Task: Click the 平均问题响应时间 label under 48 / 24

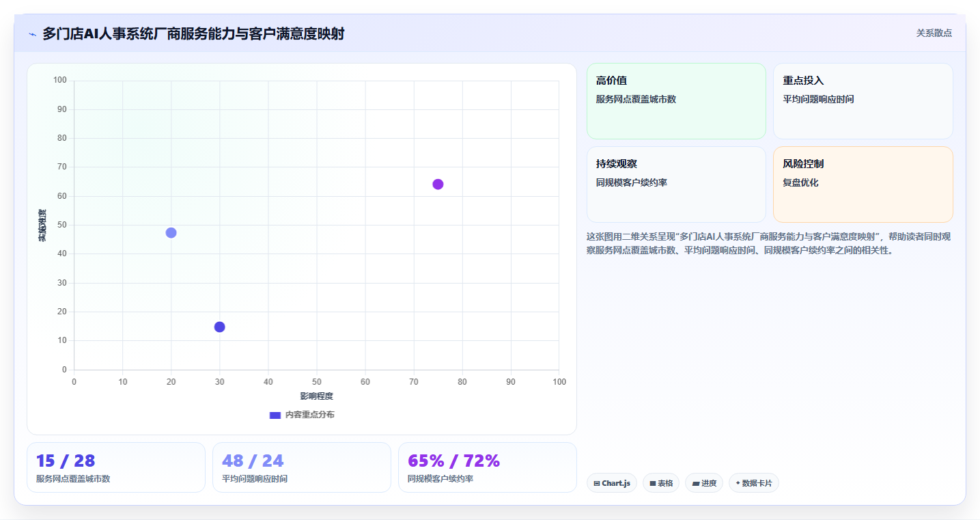Action: pyautogui.click(x=255, y=479)
